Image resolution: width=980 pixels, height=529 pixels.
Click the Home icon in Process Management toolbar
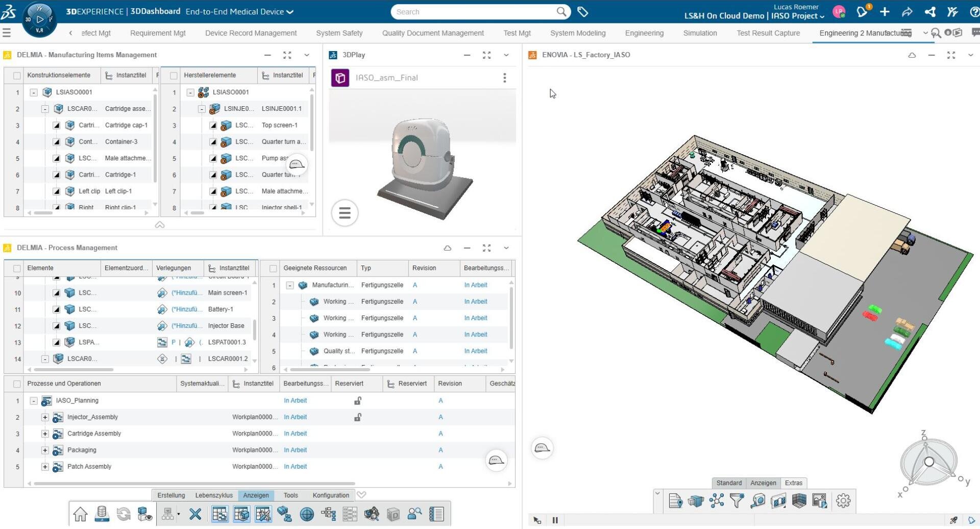tap(80, 514)
